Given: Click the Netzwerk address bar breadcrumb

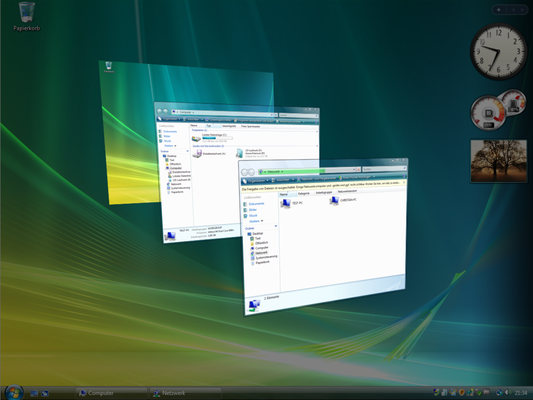Looking at the screenshot, I should click(274, 172).
